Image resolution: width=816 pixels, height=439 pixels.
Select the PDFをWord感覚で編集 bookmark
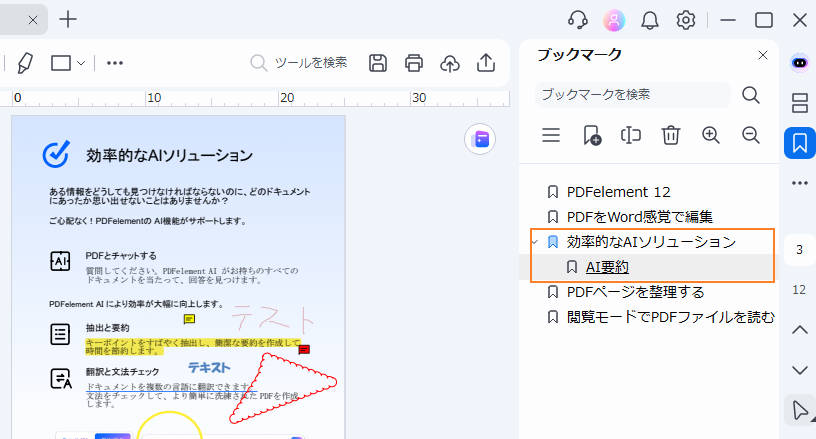pyautogui.click(x=640, y=217)
